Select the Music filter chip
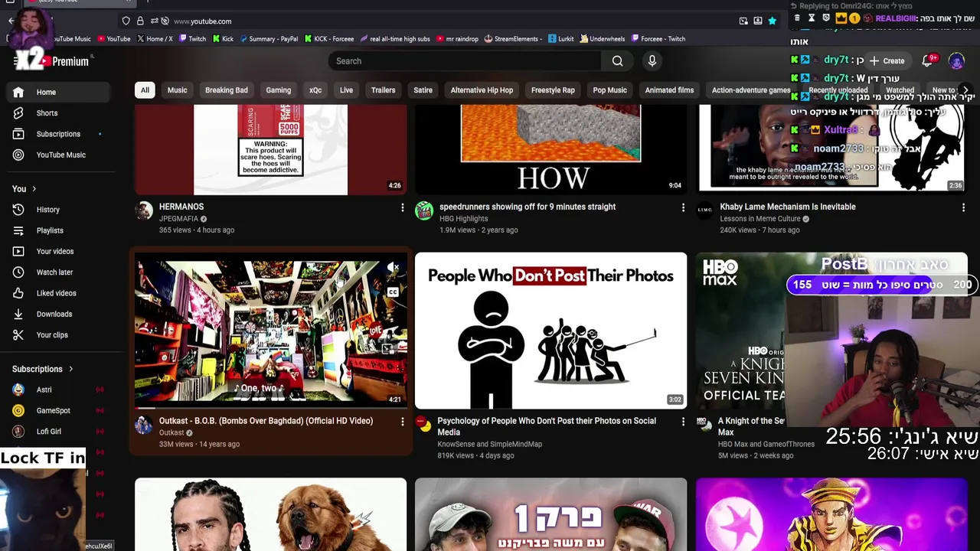This screenshot has width=980, height=551. pyautogui.click(x=177, y=90)
